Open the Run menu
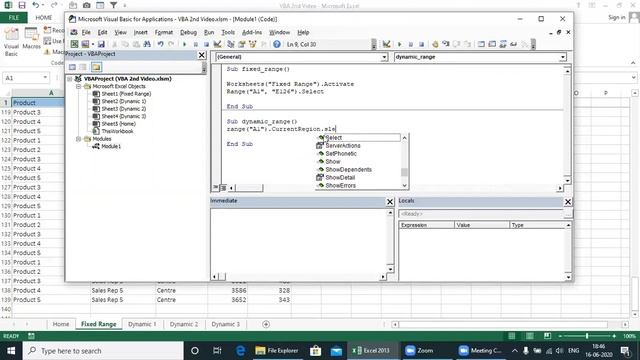 [209, 32]
